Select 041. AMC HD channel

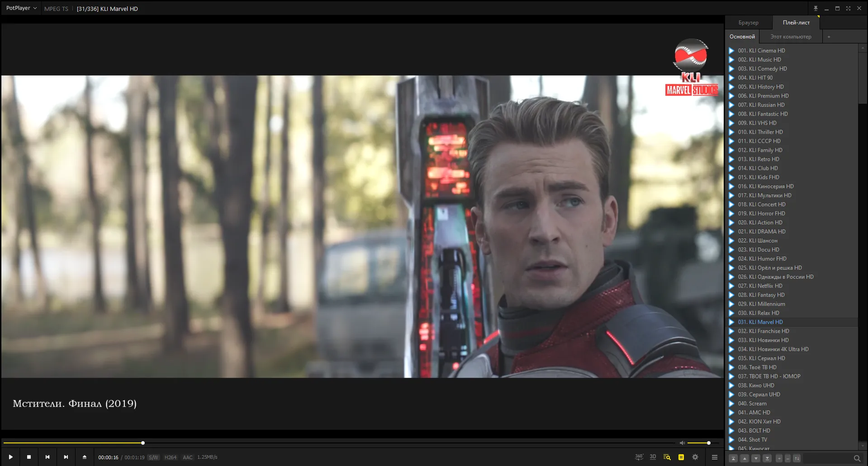point(792,413)
